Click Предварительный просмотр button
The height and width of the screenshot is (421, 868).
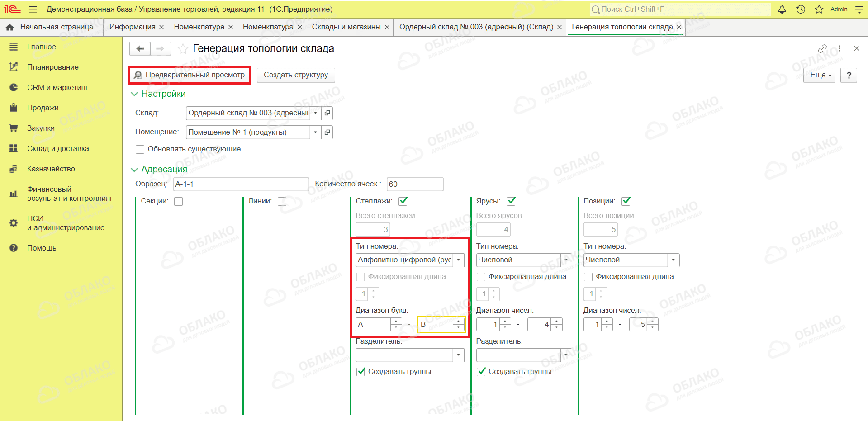tap(190, 75)
